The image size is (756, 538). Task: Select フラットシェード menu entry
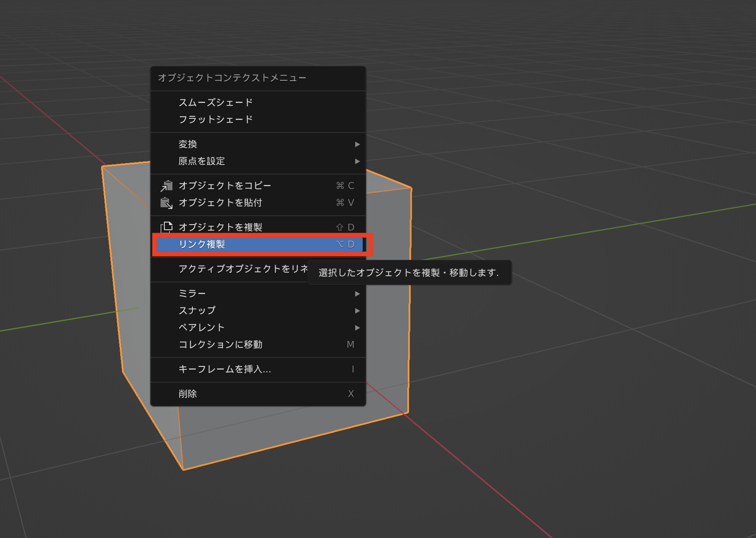point(216,120)
